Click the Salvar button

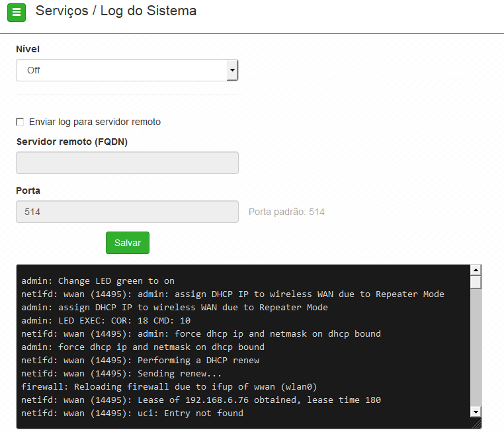point(128,243)
